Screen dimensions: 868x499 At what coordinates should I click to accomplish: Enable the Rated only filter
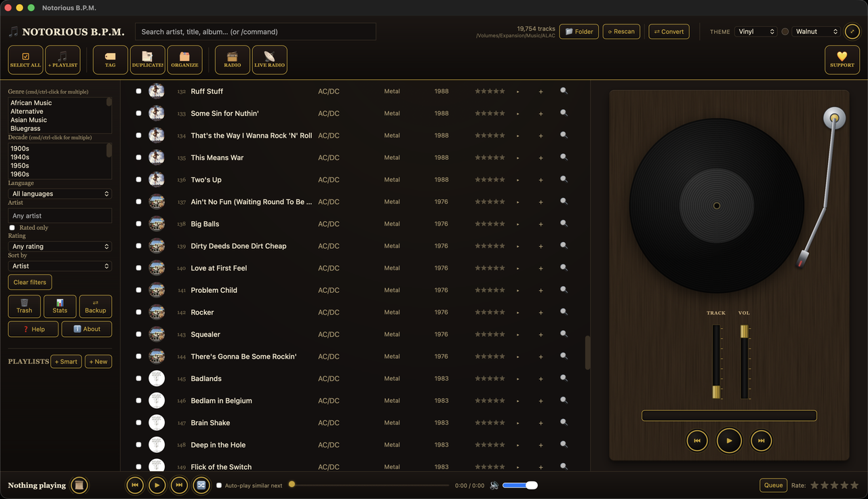pos(12,228)
